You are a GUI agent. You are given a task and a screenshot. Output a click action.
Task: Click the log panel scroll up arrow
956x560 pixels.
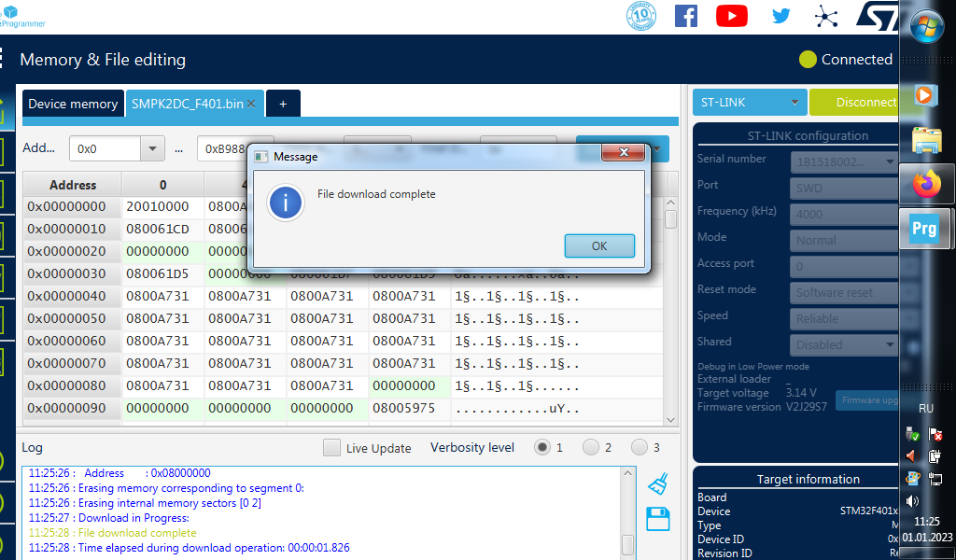627,473
